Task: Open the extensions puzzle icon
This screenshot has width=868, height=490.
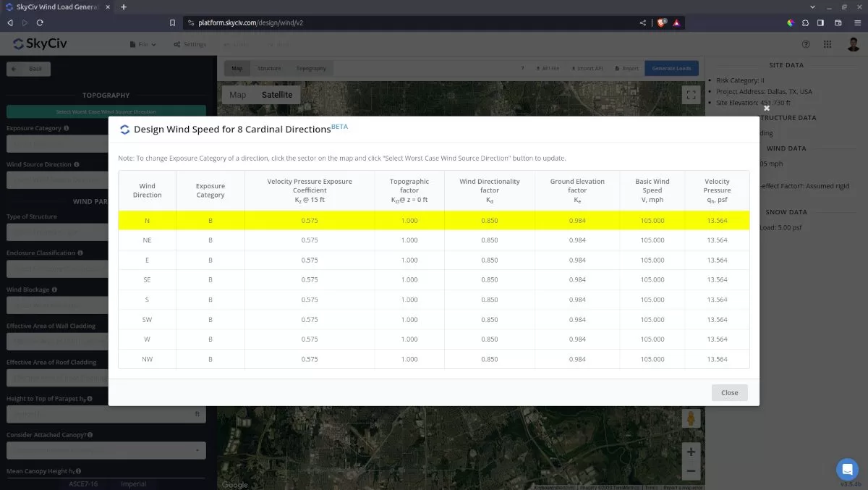Action: click(805, 22)
